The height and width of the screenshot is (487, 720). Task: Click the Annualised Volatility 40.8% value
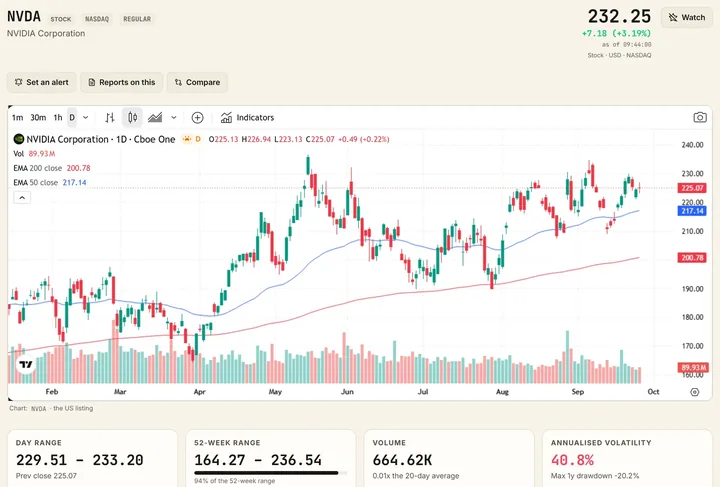(x=572, y=460)
